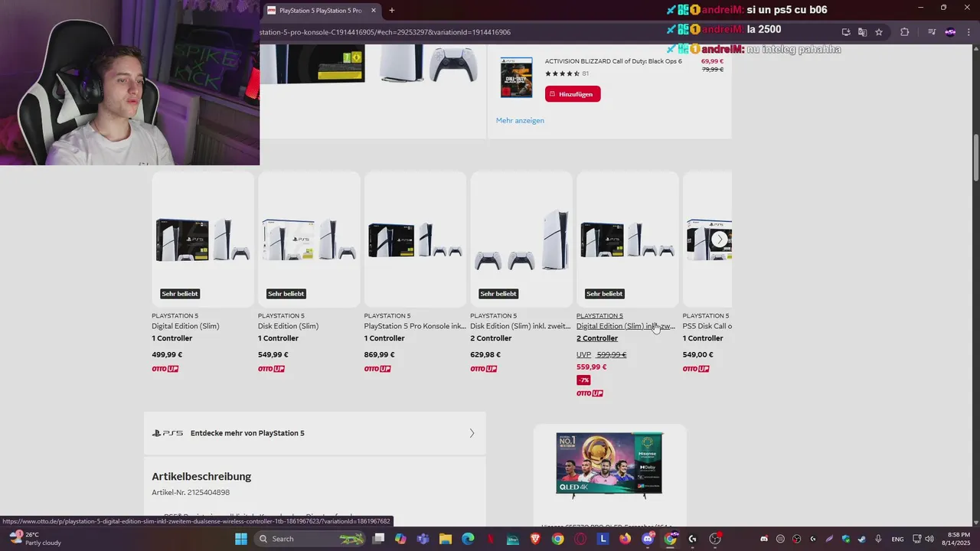The width and height of the screenshot is (980, 551).
Task: Open Disk Edition Slim 629,98 € product
Action: pos(521,326)
